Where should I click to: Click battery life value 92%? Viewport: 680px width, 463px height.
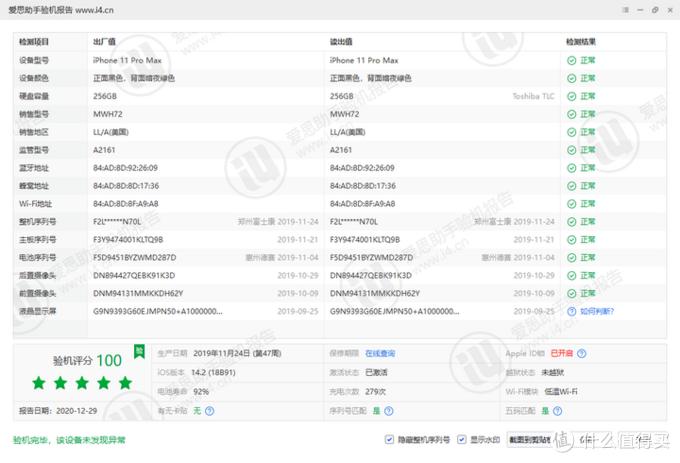(201, 391)
